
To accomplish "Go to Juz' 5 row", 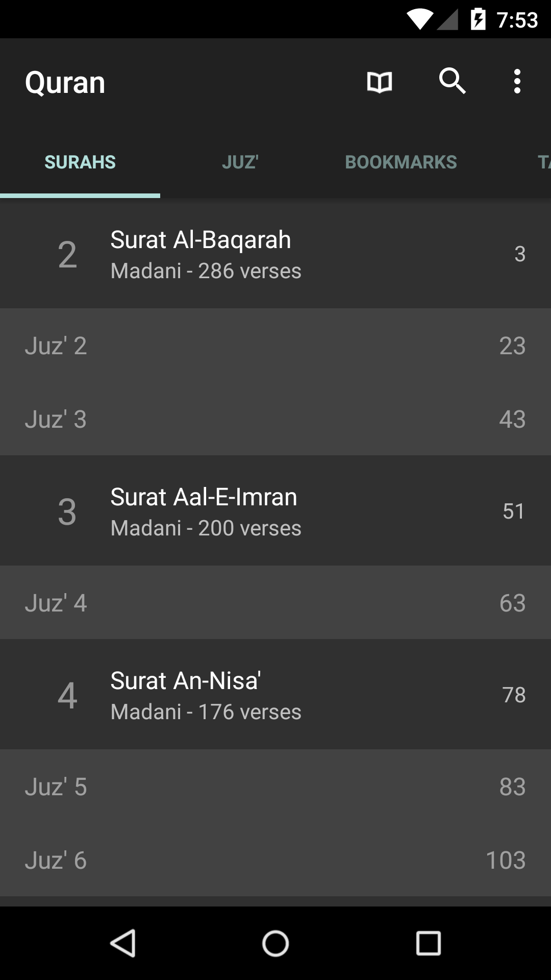I will [x=275, y=787].
